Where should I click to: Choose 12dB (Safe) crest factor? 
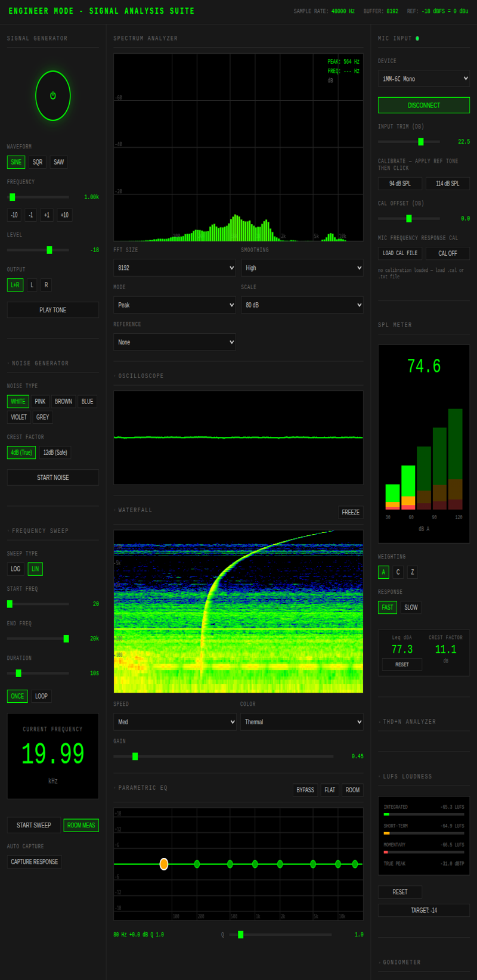pos(55,452)
